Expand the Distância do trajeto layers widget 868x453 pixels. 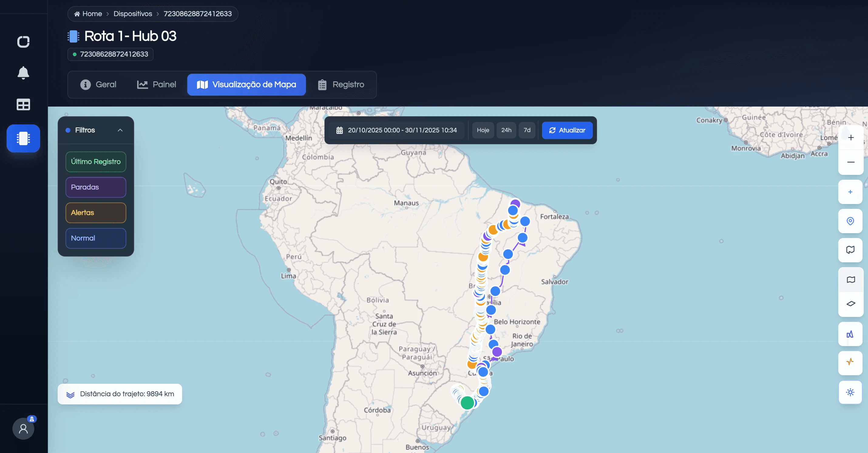click(70, 394)
